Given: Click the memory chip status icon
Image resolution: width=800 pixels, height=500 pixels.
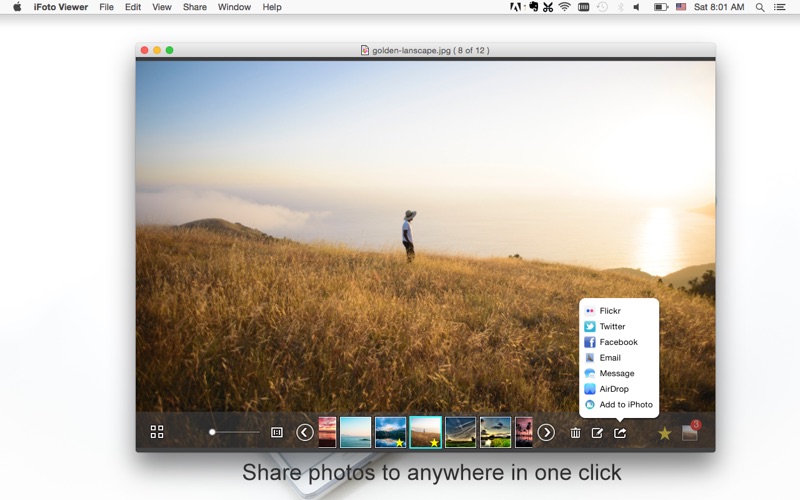Looking at the screenshot, I should click(x=584, y=7).
